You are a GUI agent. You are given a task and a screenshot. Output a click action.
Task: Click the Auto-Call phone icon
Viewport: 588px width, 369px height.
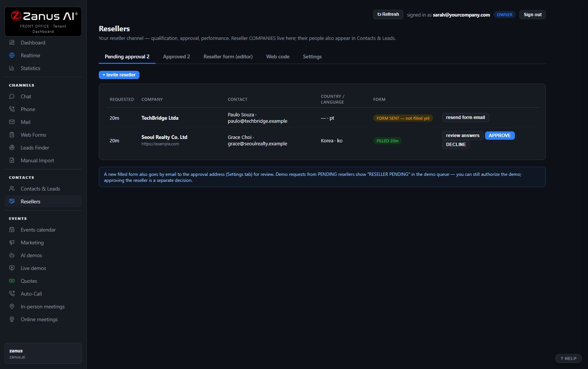[x=12, y=294]
